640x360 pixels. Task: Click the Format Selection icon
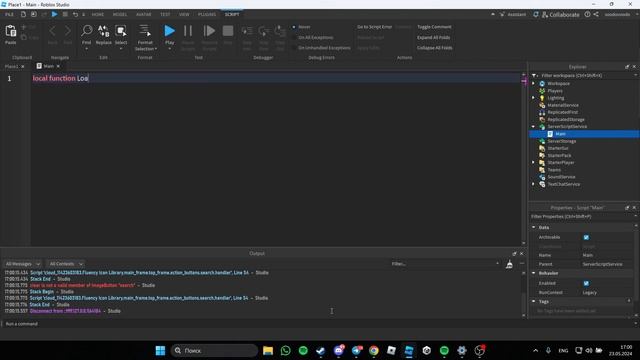[x=144, y=31]
